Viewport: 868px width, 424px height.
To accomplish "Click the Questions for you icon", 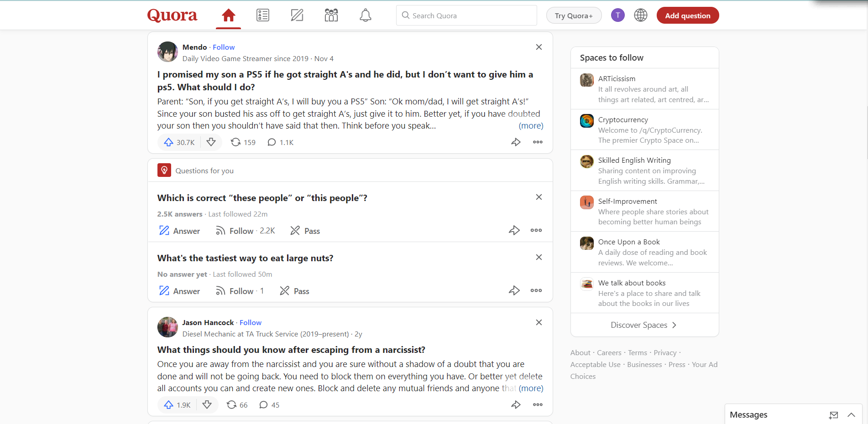I will 164,170.
